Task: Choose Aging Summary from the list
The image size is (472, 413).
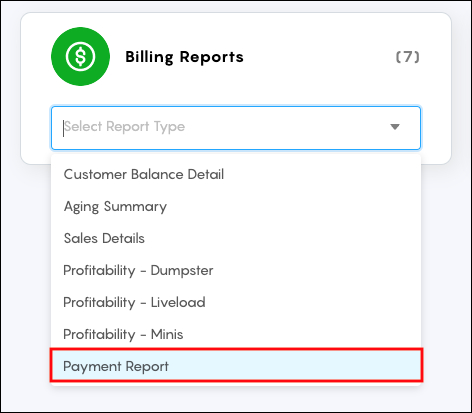Action: [236, 206]
